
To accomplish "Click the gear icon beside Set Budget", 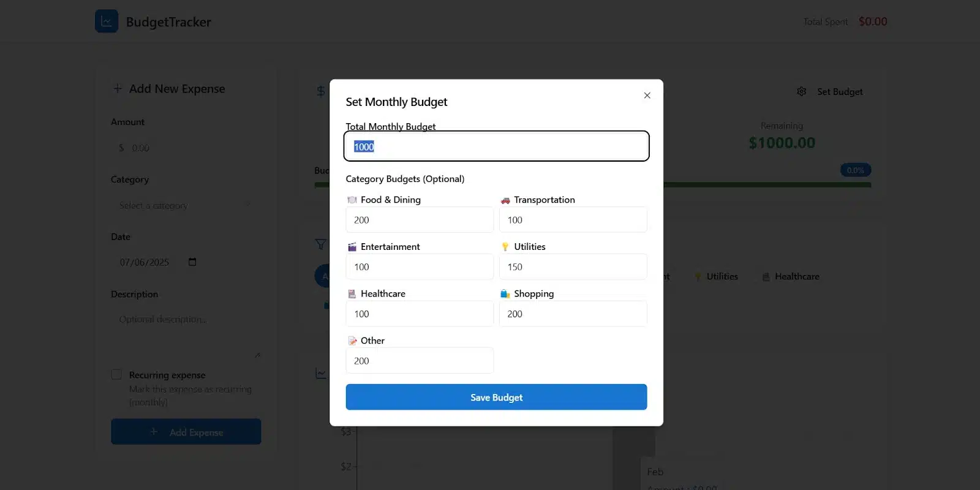I will [x=801, y=91].
